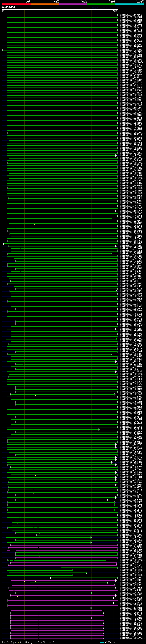This screenshot has width=146, height=644.
Task: Select the UniRef100_Q9V7T8 label
Action: pyautogui.click(x=131, y=30)
